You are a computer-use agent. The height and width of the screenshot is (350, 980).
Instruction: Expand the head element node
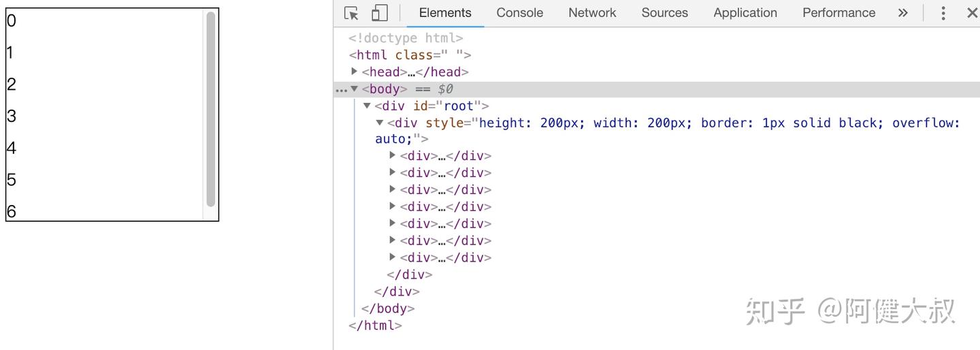point(355,71)
